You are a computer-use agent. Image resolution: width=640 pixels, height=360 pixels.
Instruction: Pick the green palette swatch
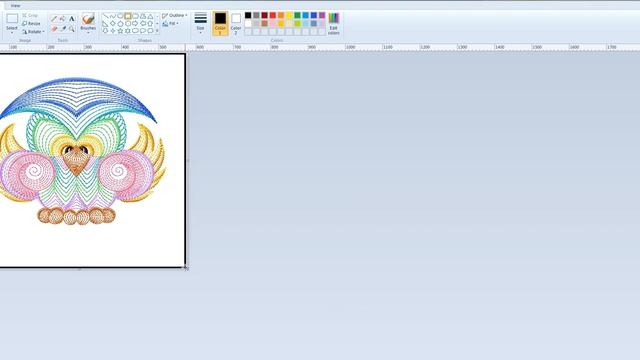tap(297, 16)
